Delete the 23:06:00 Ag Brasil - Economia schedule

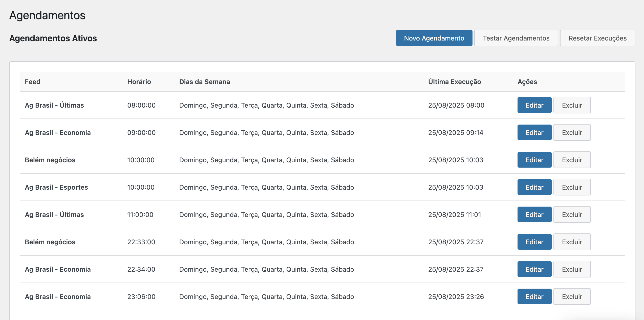point(572,296)
